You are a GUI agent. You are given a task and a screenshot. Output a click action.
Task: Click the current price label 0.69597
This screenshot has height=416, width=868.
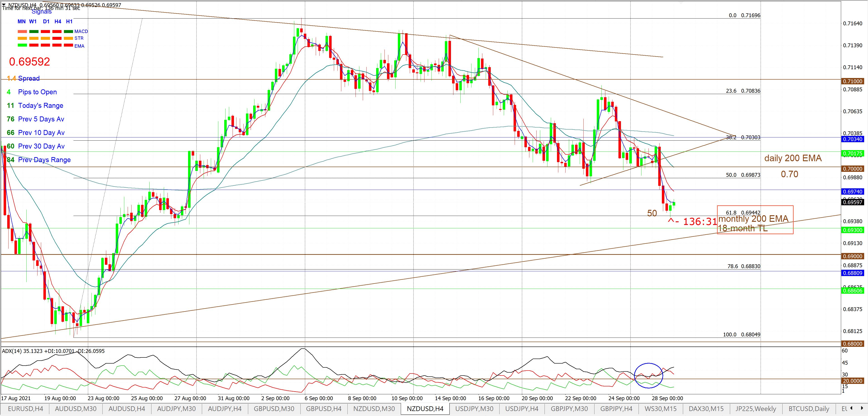[852, 202]
